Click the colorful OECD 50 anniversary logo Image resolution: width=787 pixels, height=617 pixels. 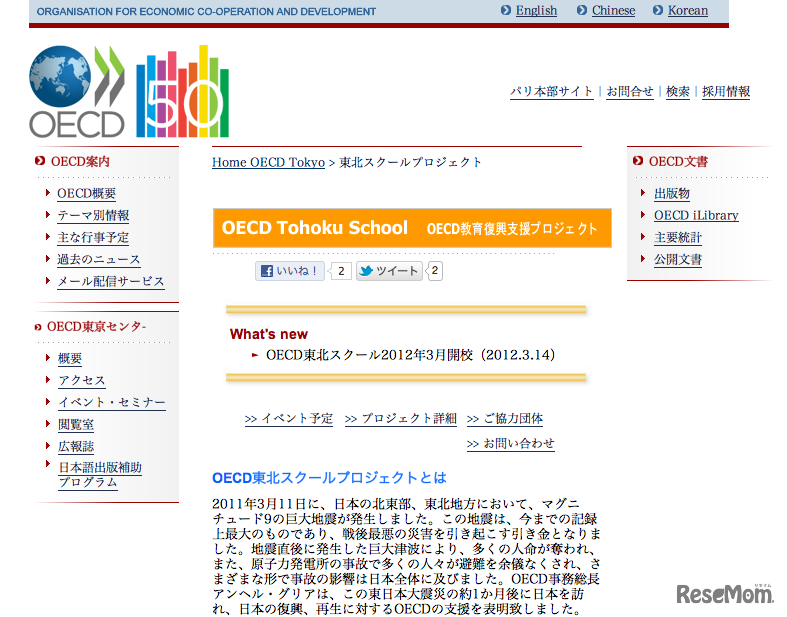183,91
